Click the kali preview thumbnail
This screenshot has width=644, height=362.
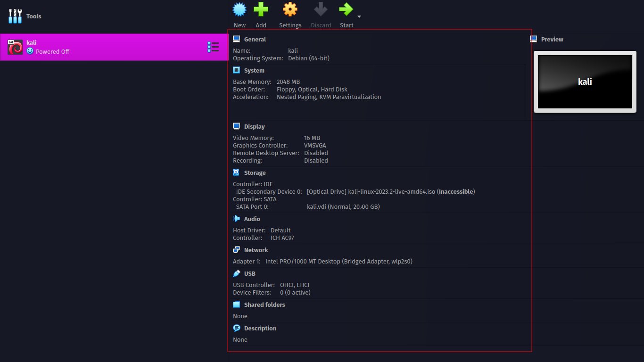(585, 82)
